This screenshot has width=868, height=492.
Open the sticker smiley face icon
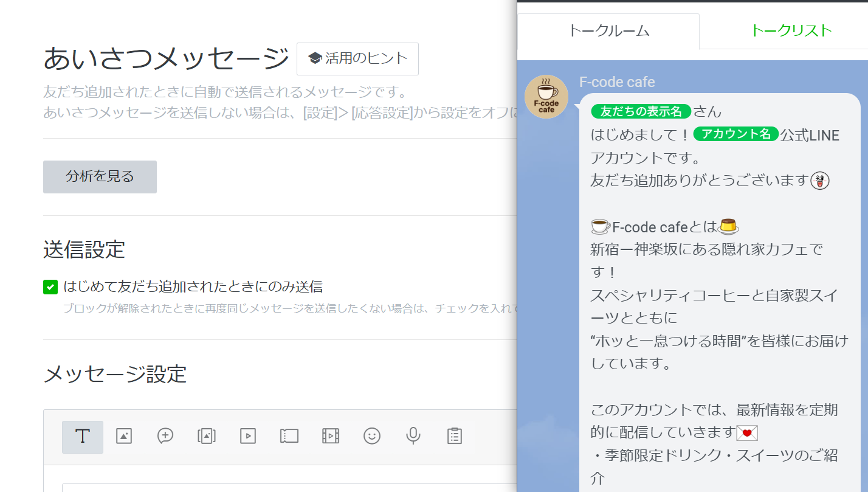coord(372,436)
